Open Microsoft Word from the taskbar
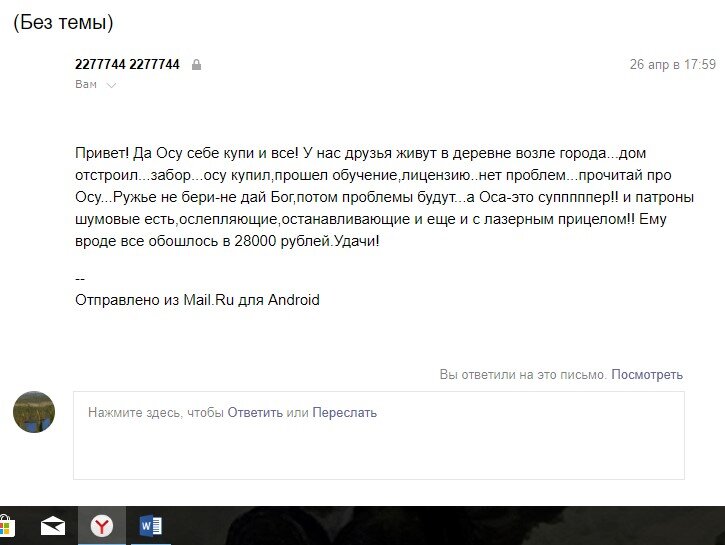725x545 pixels. 150,526
